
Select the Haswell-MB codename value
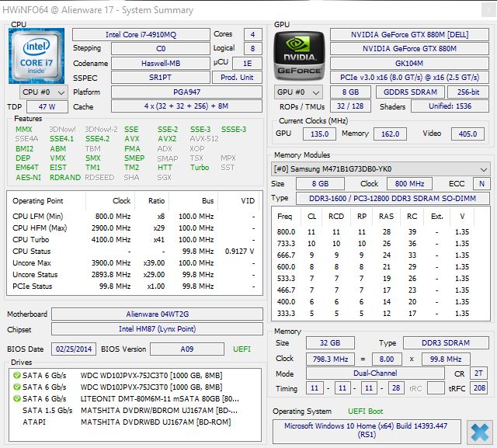[161, 63]
